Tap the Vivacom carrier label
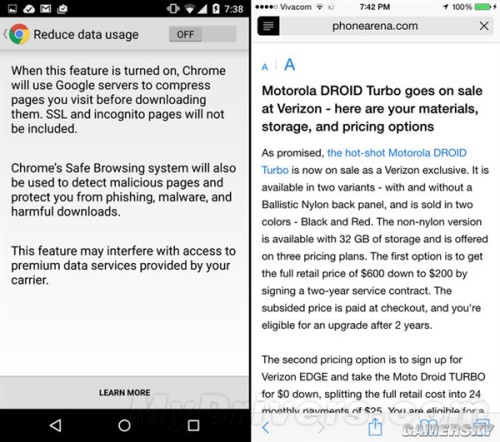 point(296,7)
